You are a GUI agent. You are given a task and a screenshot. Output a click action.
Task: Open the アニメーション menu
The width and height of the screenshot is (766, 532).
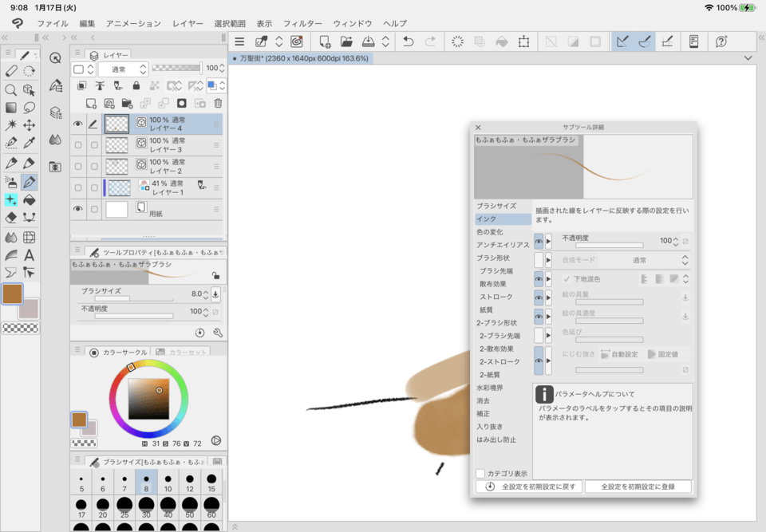133,23
